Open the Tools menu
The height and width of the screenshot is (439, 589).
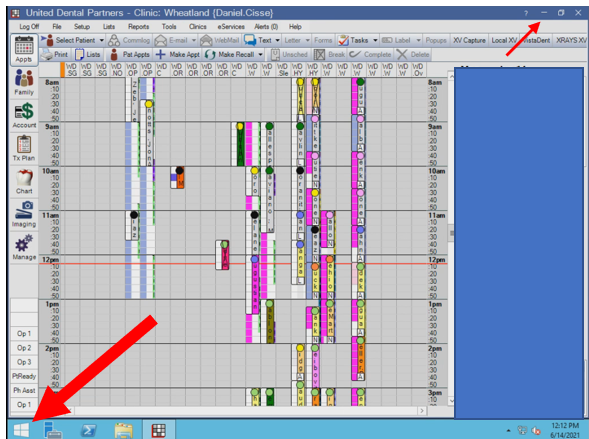[x=169, y=27]
